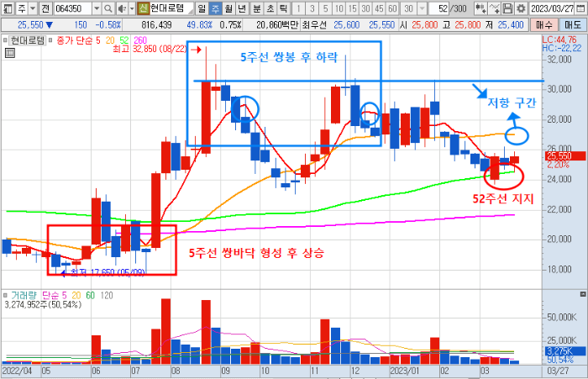This screenshot has height=379, width=588.
Task: Select the 15 interval button
Action: pos(353,8)
